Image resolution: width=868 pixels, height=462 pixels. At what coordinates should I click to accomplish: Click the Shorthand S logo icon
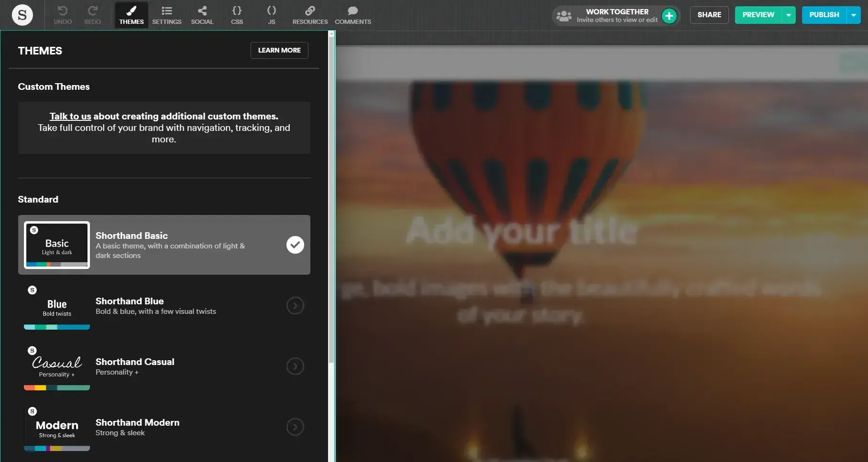pyautogui.click(x=22, y=15)
